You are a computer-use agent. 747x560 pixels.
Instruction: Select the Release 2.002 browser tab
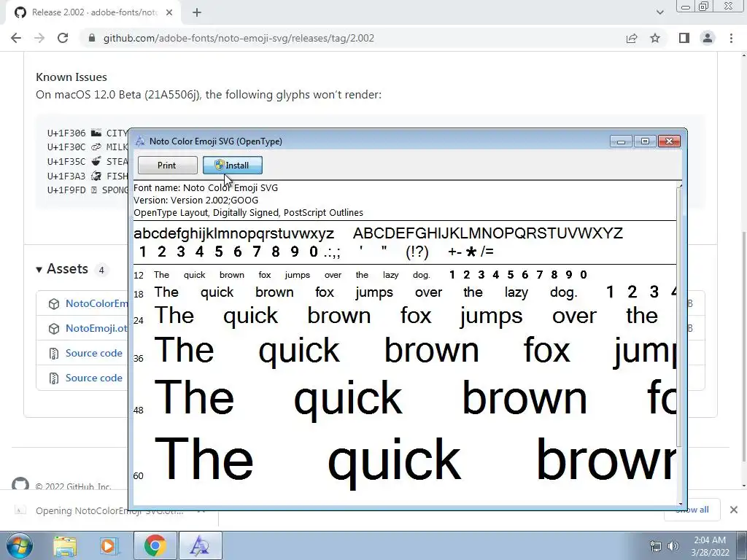point(93,12)
